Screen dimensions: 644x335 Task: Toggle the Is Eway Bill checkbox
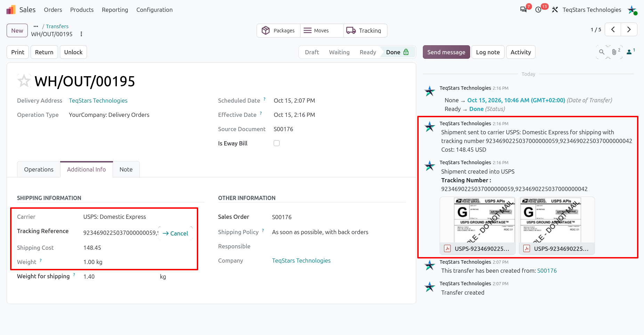[277, 143]
